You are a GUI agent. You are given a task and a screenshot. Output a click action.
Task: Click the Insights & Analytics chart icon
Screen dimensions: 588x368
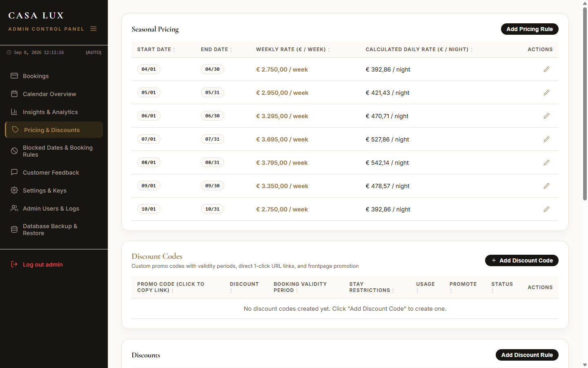tap(14, 112)
